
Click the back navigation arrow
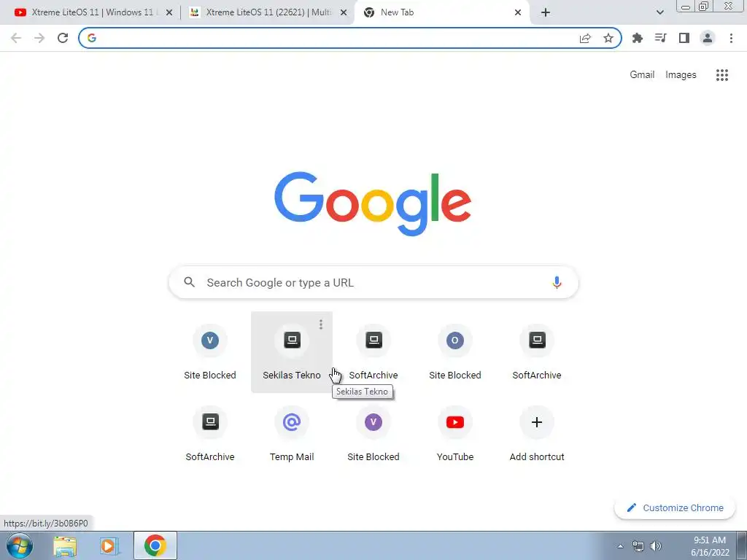(16, 38)
